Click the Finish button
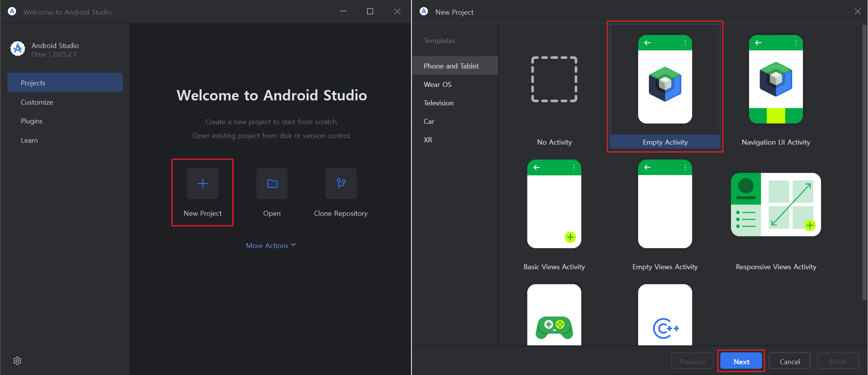This screenshot has height=375, width=868. 838,361
